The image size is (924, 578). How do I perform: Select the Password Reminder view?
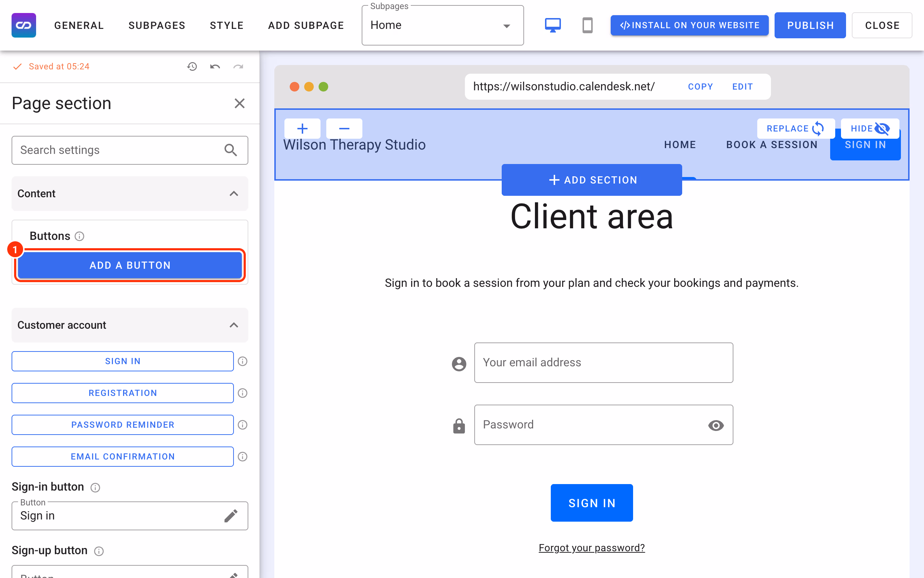point(123,425)
